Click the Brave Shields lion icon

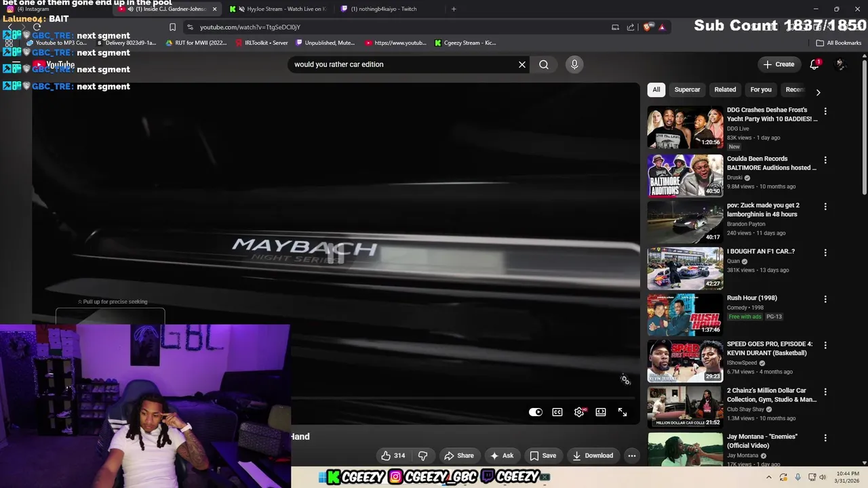648,27
